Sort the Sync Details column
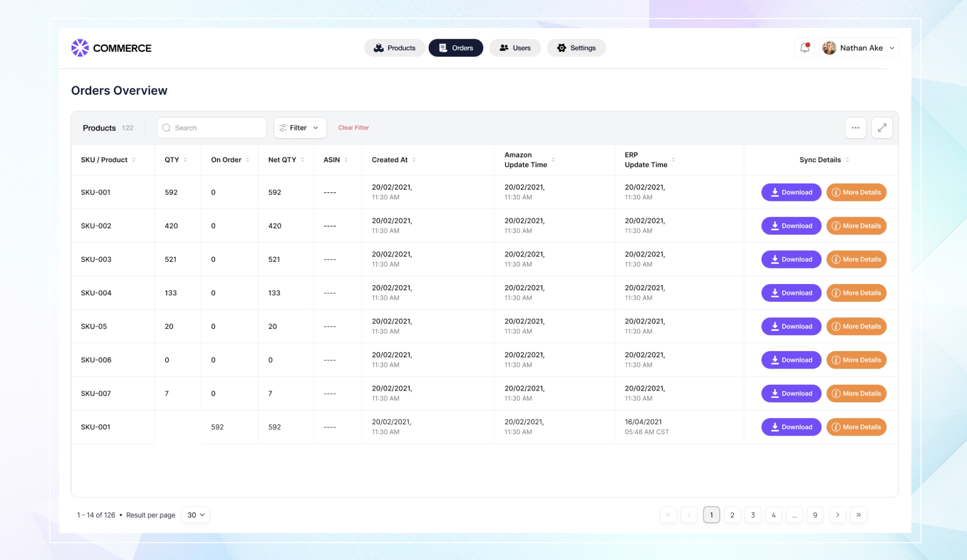 click(847, 160)
